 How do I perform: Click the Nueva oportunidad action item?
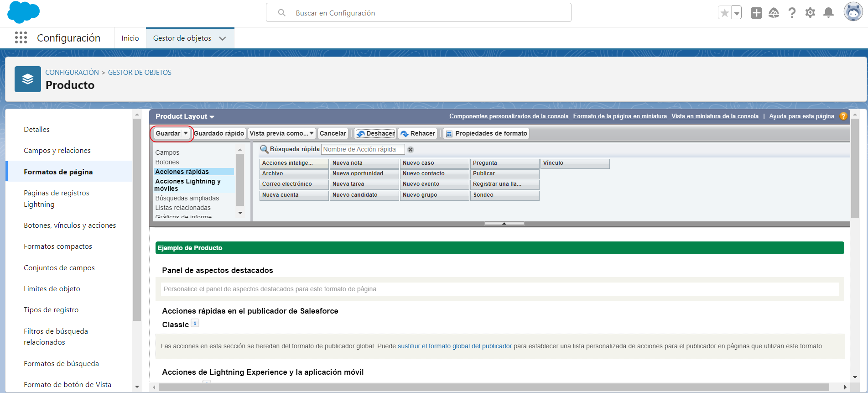pos(364,174)
